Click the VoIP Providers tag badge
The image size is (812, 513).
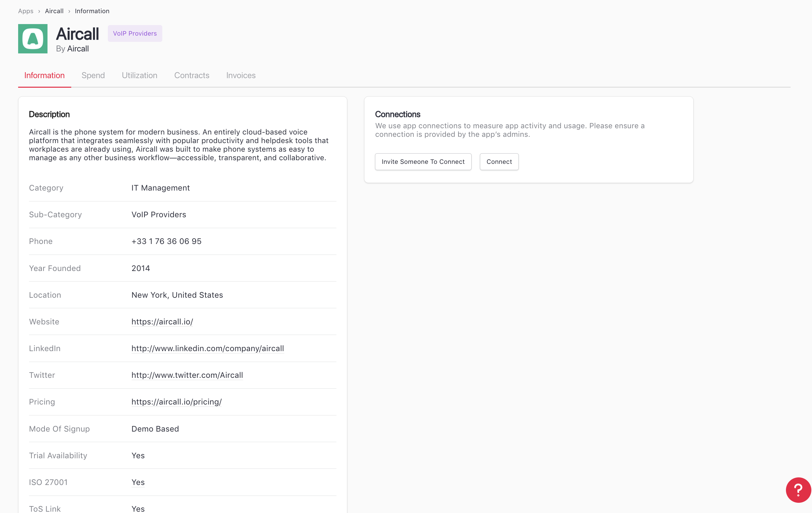135,33
